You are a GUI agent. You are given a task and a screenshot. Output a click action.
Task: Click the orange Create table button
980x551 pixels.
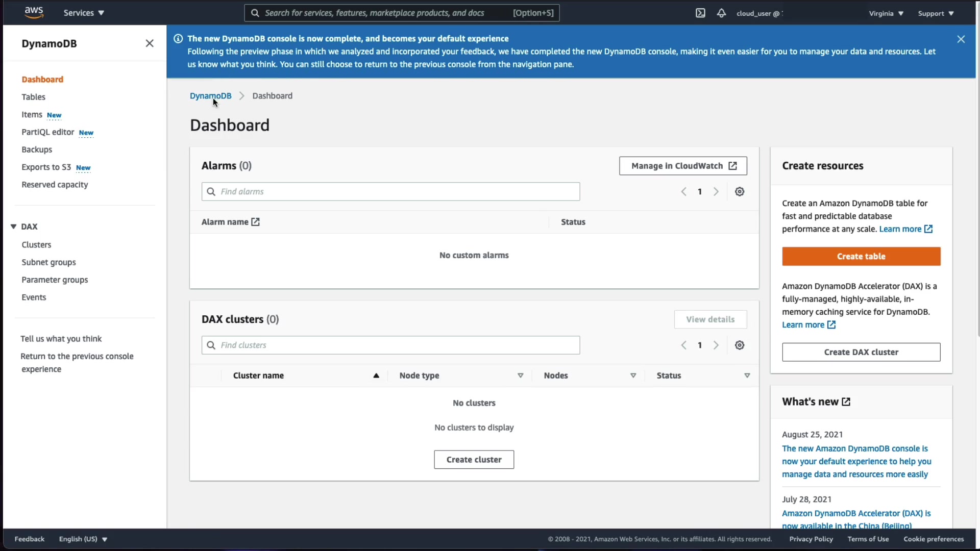point(861,257)
